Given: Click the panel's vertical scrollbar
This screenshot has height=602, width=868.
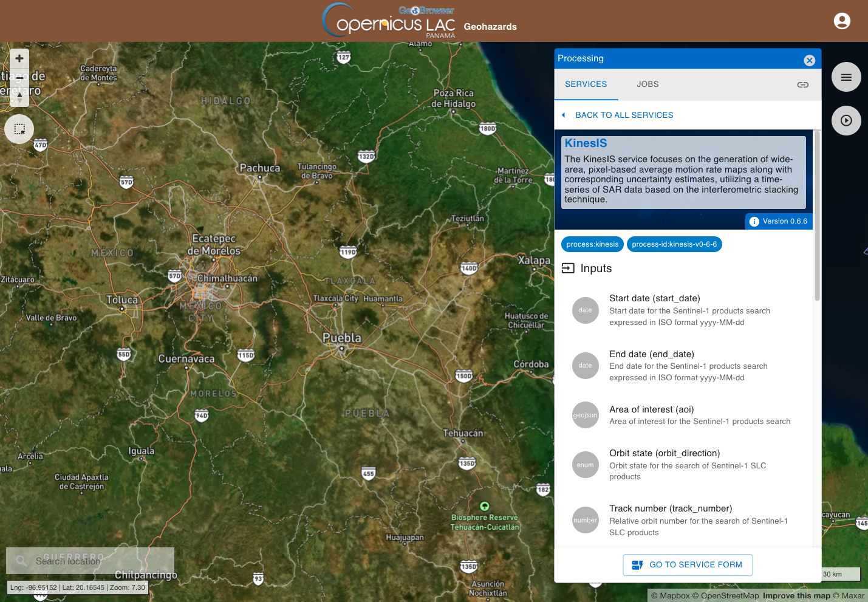Looking at the screenshot, I should pyautogui.click(x=817, y=216).
